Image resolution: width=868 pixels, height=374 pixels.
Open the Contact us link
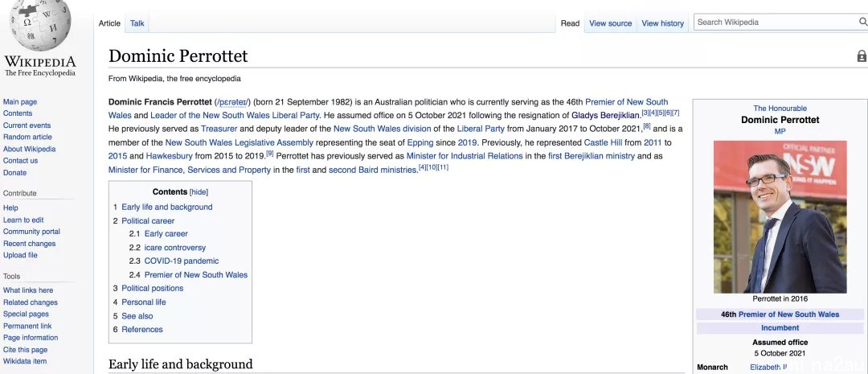pyautogui.click(x=20, y=161)
